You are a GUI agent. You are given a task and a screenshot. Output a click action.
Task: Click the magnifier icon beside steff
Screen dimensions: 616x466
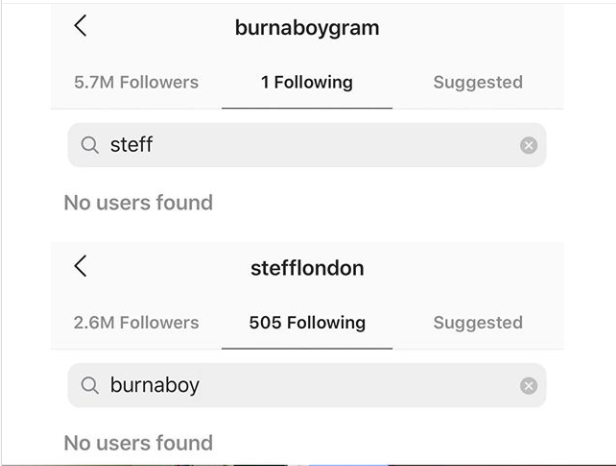point(90,145)
